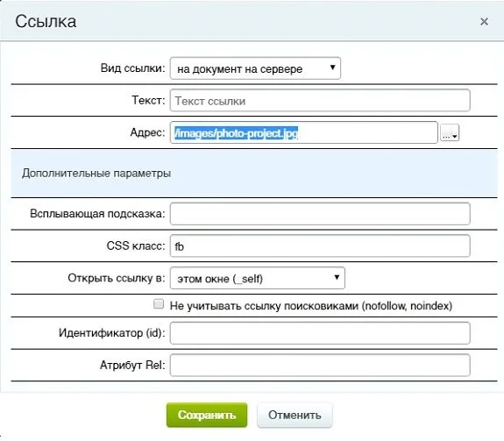
Task: Click the CSS класс field containing fb
Action: (320, 245)
